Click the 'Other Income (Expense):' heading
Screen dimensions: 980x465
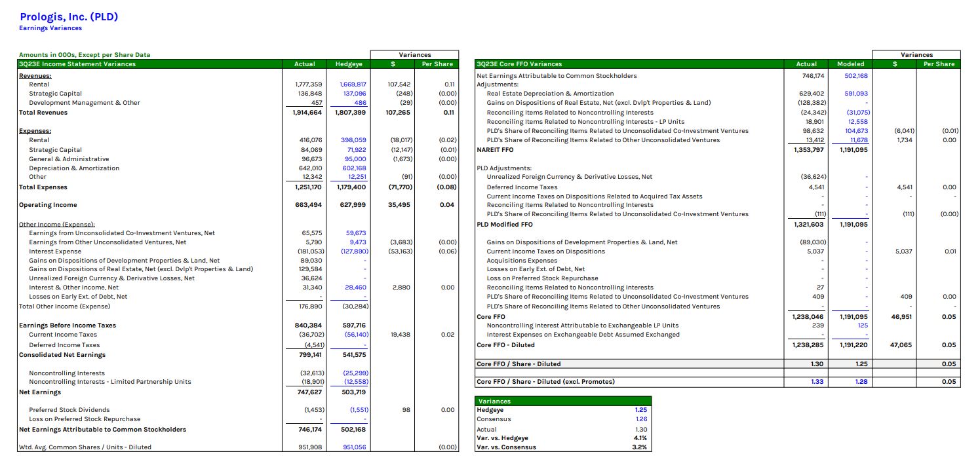pyautogui.click(x=57, y=225)
